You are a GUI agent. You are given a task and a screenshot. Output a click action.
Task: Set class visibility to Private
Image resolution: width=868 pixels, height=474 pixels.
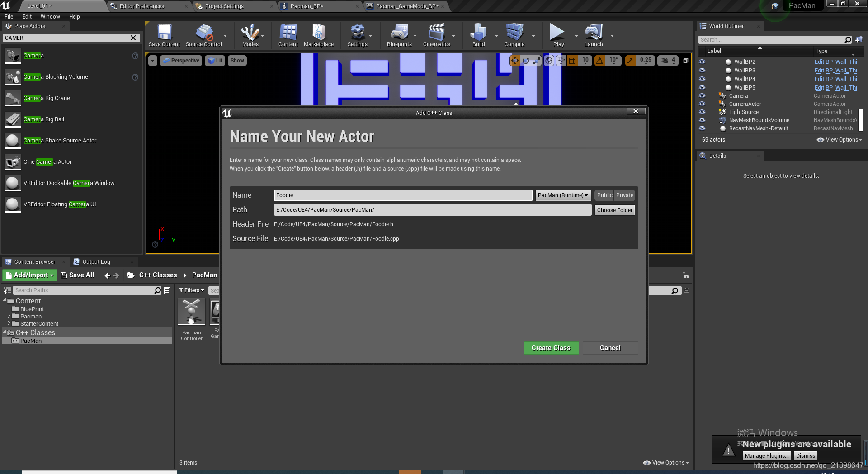point(625,195)
